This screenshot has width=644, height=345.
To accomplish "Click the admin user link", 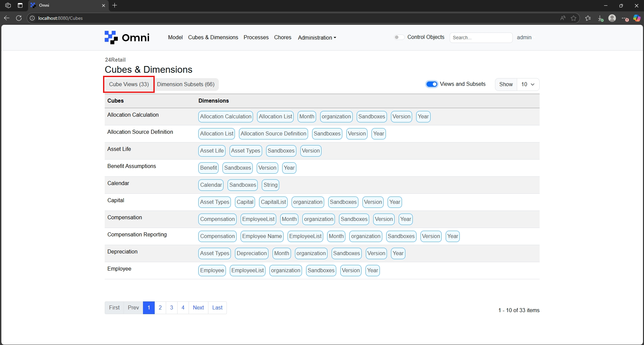I will pyautogui.click(x=524, y=38).
